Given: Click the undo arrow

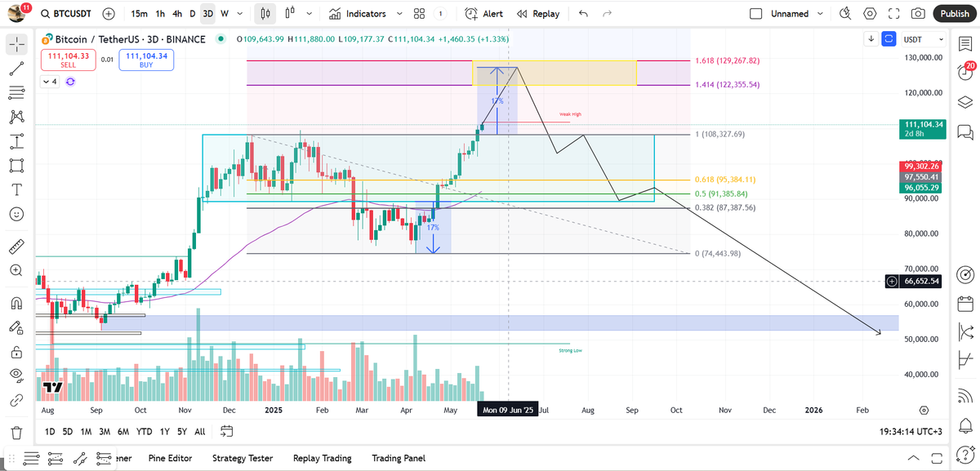Looking at the screenshot, I should point(582,14).
